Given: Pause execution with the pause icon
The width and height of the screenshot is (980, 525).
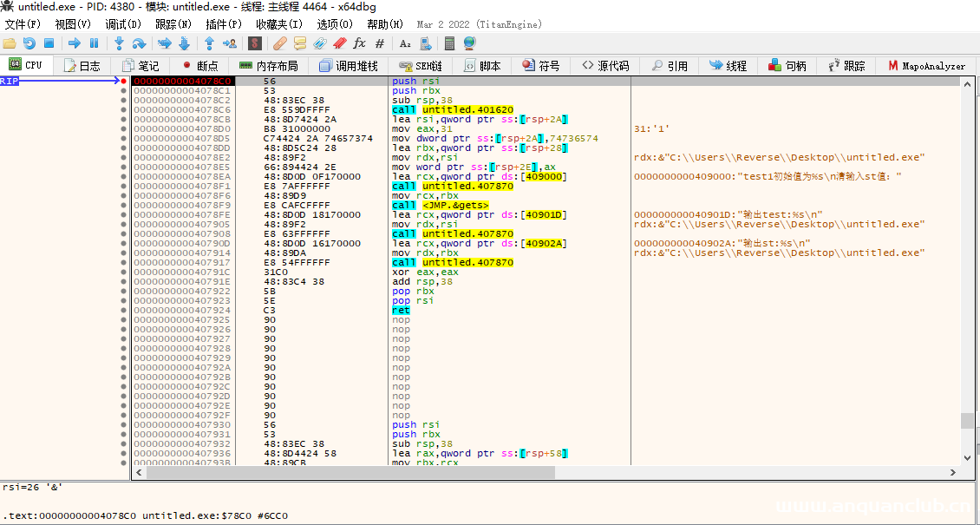Looking at the screenshot, I should (x=94, y=43).
